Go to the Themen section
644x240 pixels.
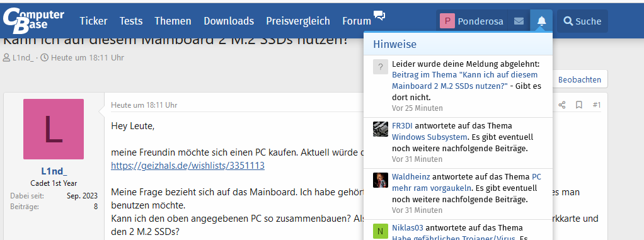tap(173, 21)
